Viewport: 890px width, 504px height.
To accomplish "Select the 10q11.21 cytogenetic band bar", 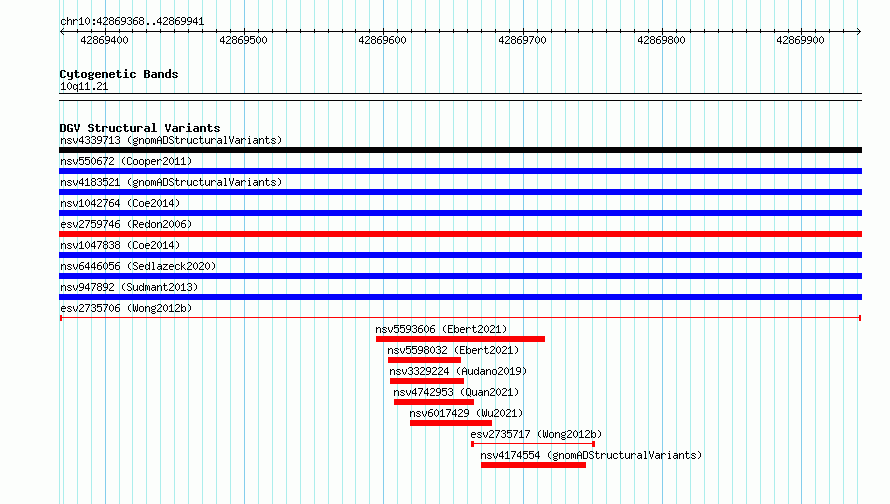I will click(460, 97).
